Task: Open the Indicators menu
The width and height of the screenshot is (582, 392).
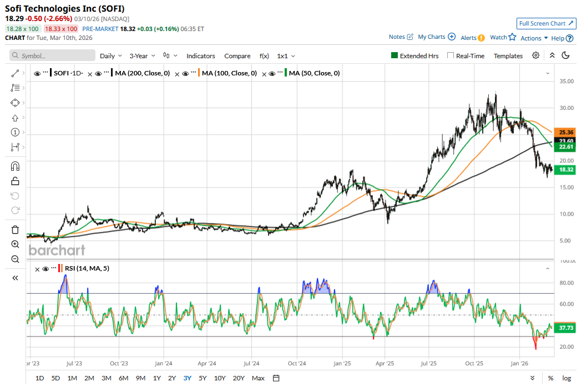Action: pyautogui.click(x=200, y=56)
